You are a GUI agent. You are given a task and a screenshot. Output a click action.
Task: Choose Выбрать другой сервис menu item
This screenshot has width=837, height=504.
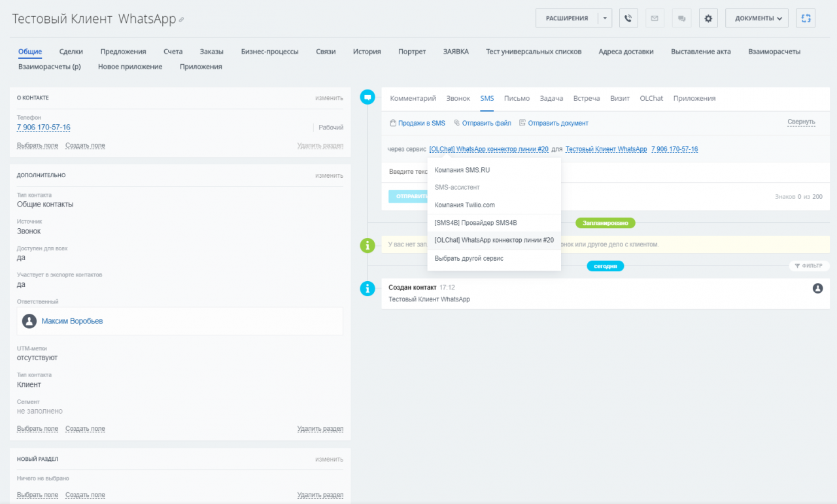(x=494, y=258)
